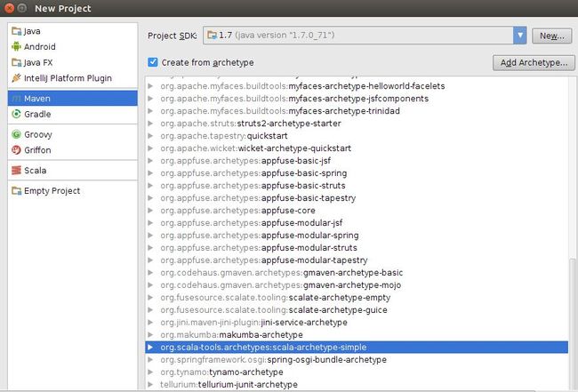Expand the myfaces-archetype-helloworld-facelets node

pos(150,86)
